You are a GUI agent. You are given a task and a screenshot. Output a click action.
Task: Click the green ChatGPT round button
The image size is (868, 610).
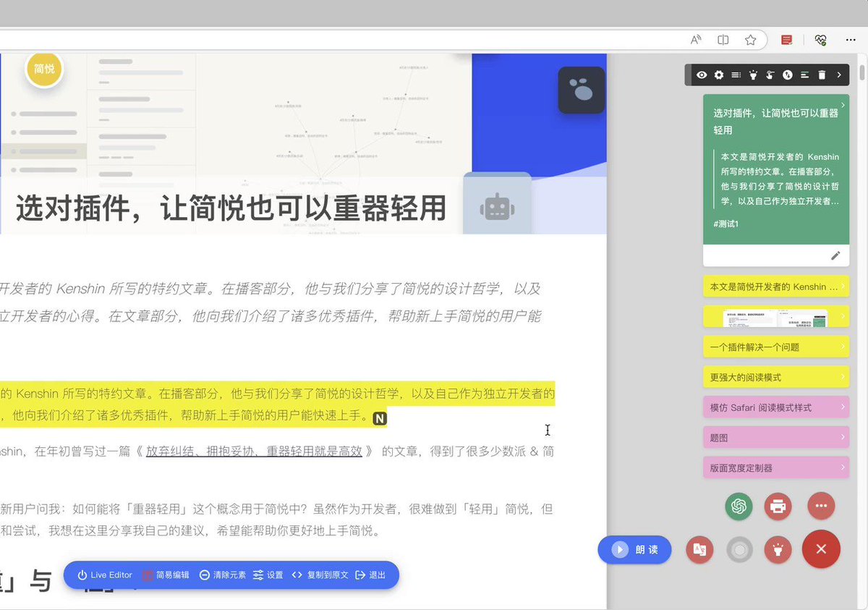click(x=739, y=506)
